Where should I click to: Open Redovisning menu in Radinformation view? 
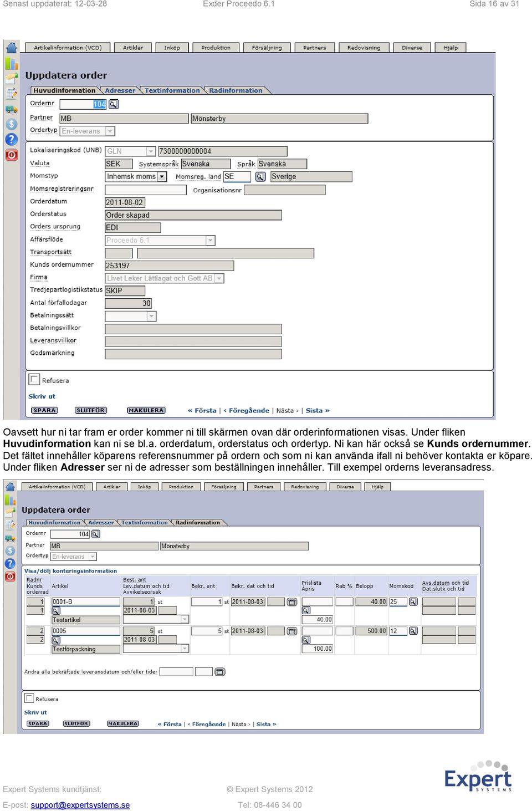pyautogui.click(x=305, y=487)
